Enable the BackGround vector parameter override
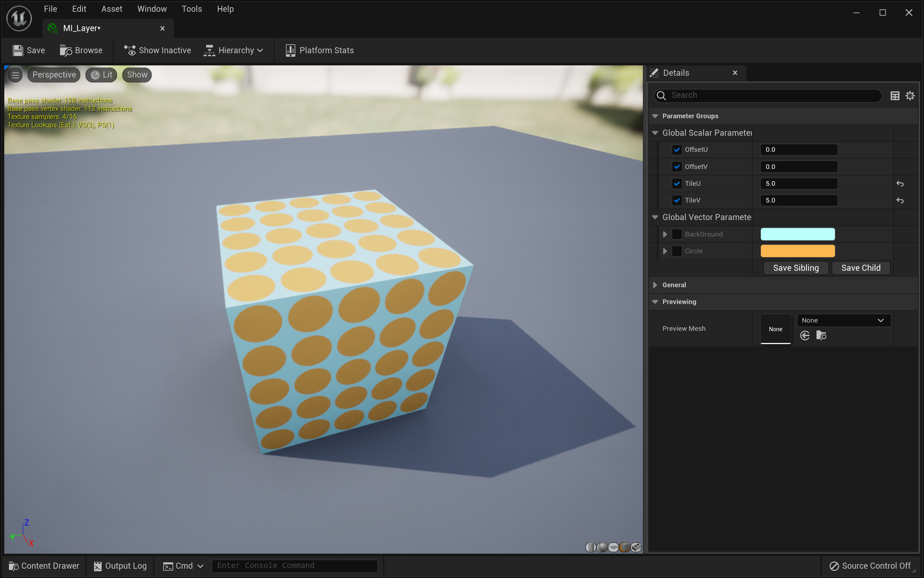The width and height of the screenshot is (924, 578). pyautogui.click(x=676, y=234)
